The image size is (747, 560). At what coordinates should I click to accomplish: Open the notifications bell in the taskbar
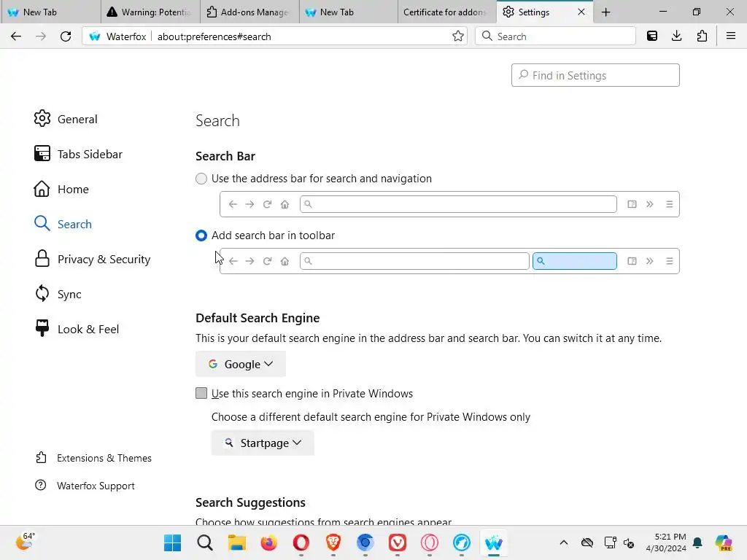coord(697,542)
